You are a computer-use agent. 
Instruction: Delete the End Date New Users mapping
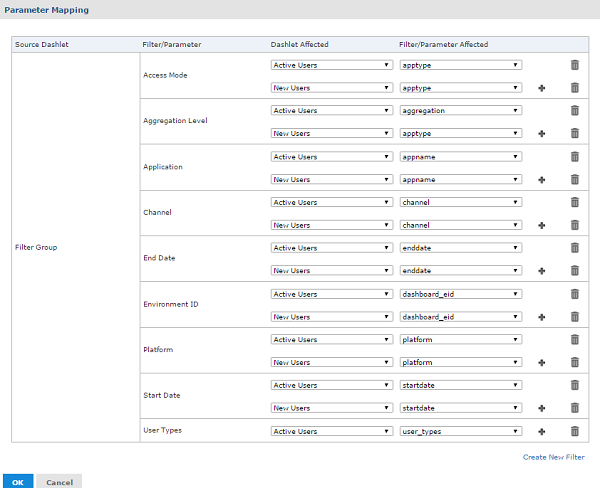point(574,271)
